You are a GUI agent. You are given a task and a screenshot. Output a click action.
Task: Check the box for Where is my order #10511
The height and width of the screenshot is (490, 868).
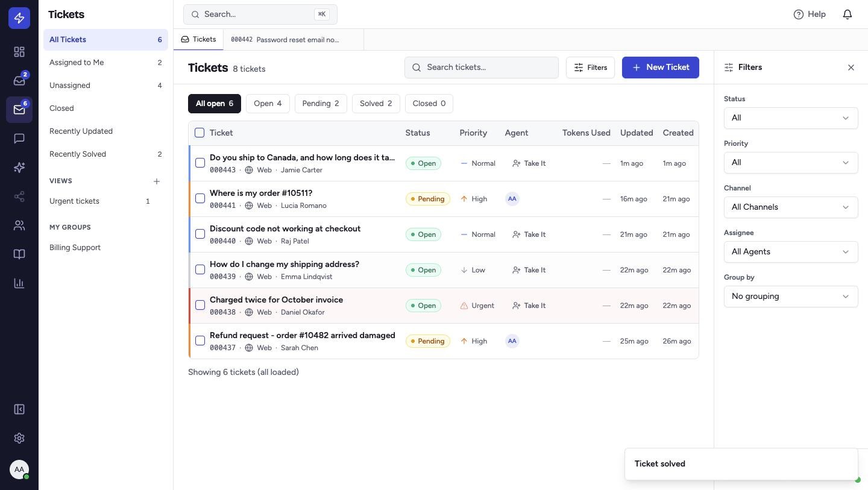pos(200,198)
